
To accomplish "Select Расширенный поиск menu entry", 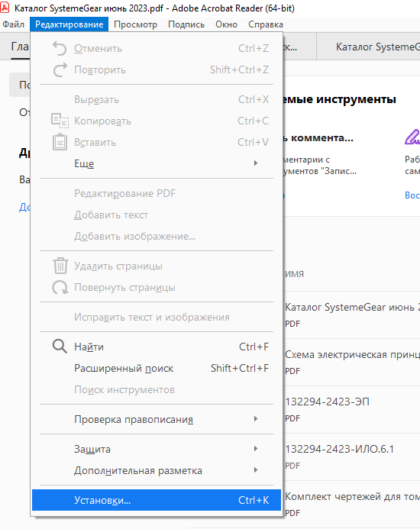I will 157,368.
